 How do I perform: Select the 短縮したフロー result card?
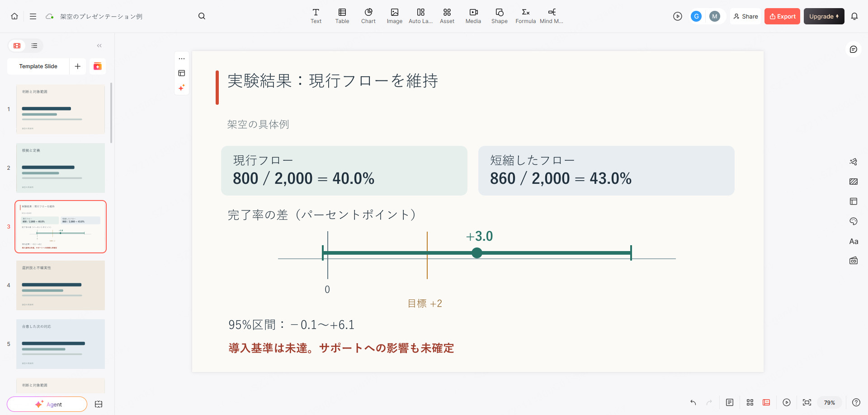click(x=606, y=171)
